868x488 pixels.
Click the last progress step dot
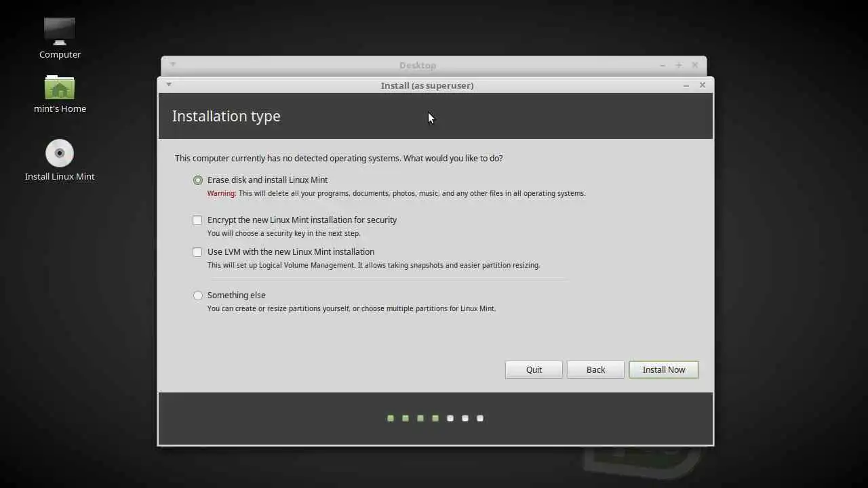pos(480,418)
